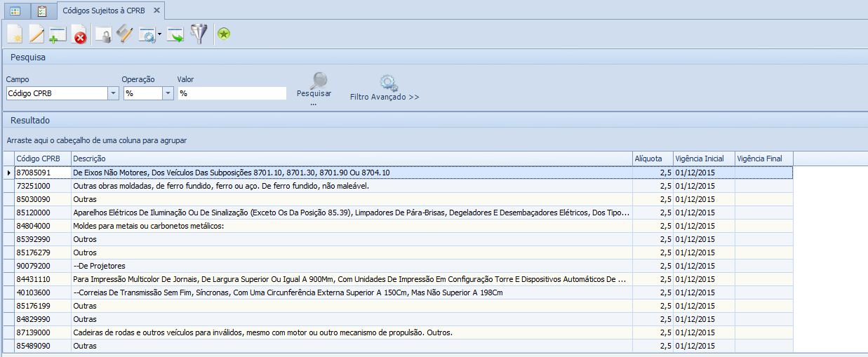Click the padlock icon in toolbar

104,34
